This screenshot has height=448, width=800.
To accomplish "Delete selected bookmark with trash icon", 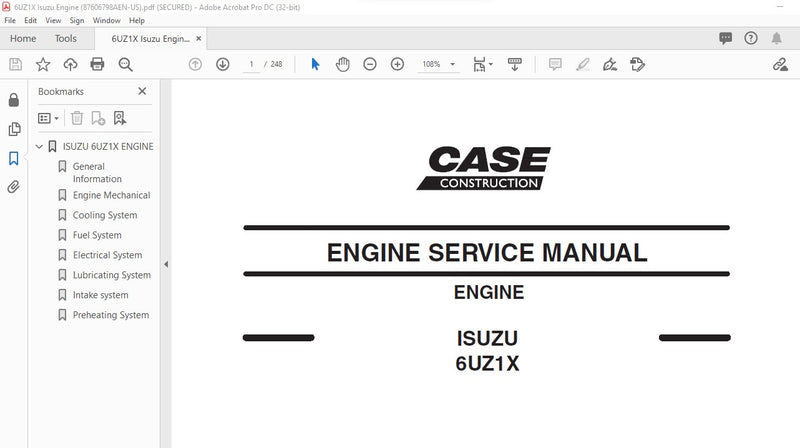I will pos(77,118).
